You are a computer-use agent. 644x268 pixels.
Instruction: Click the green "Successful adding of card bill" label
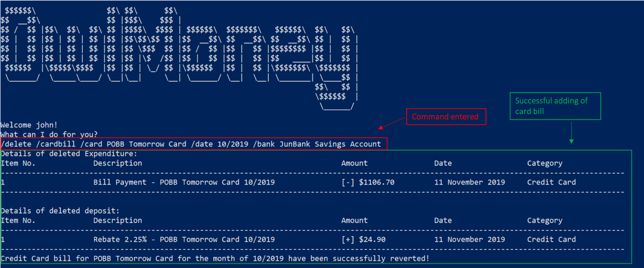[555, 106]
